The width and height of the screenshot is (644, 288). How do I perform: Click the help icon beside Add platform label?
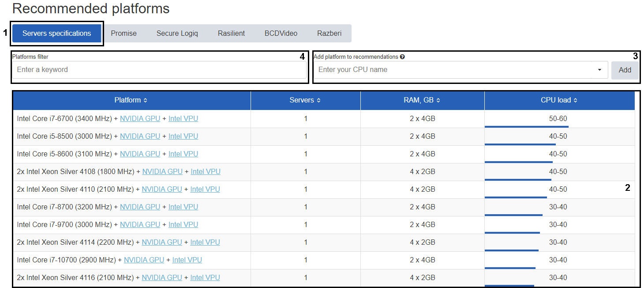tap(402, 57)
